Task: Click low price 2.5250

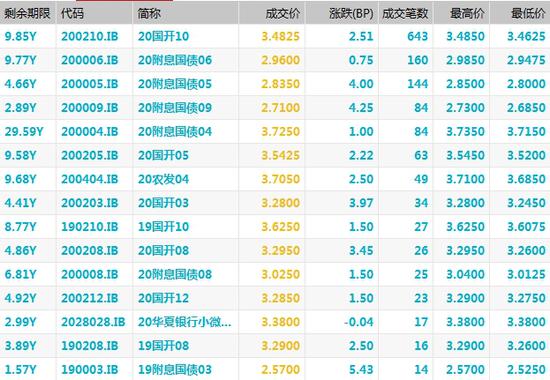Action: pyautogui.click(x=526, y=369)
